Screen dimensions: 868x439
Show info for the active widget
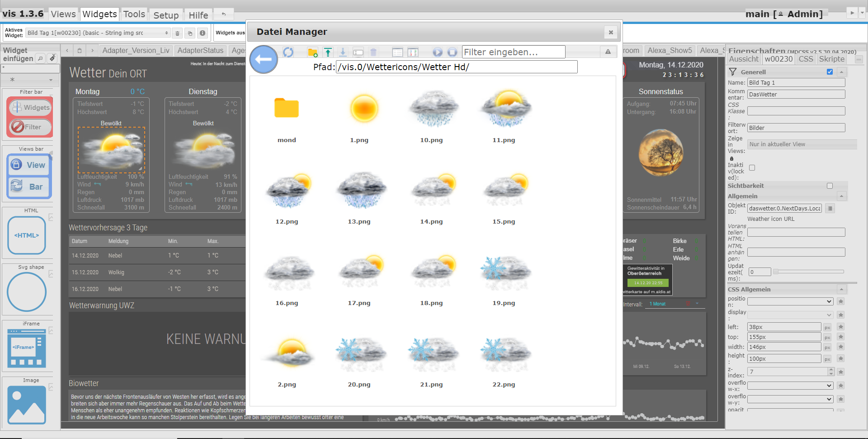[x=203, y=33]
